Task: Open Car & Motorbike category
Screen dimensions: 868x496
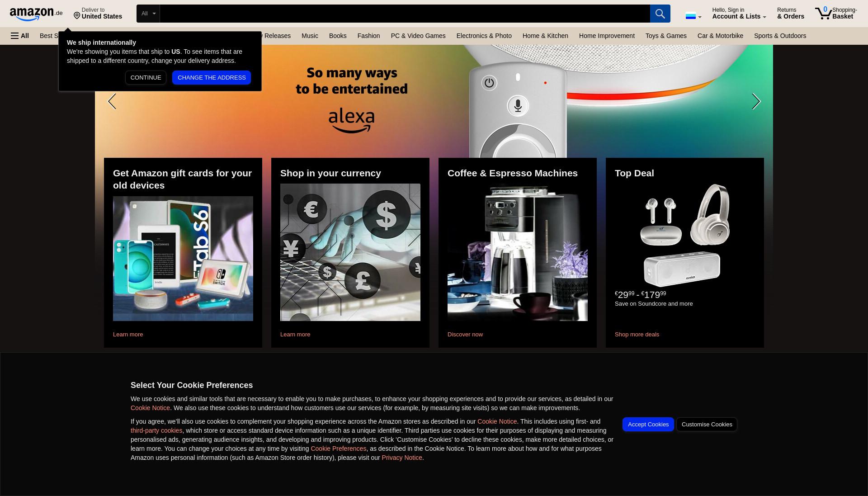Action: tap(720, 36)
